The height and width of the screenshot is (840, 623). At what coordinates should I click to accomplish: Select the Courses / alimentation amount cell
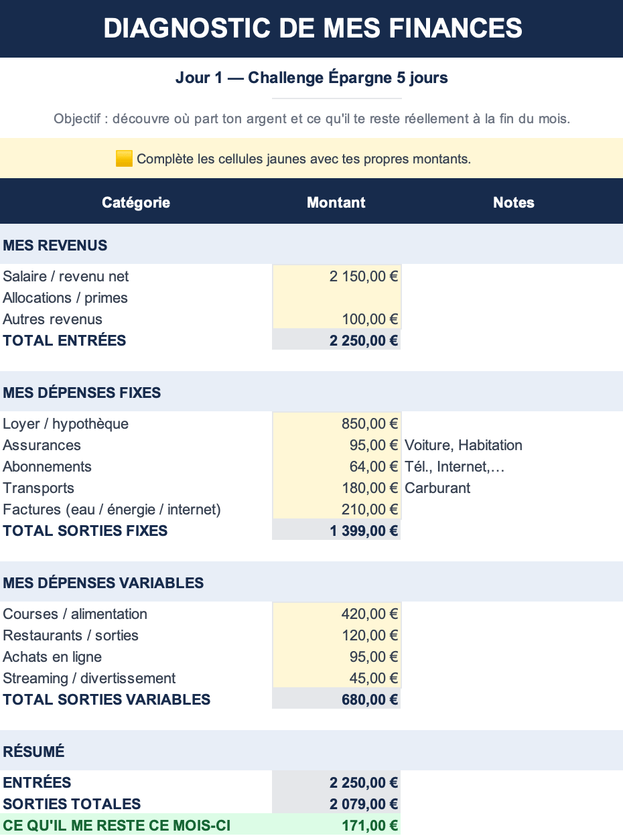pos(336,614)
